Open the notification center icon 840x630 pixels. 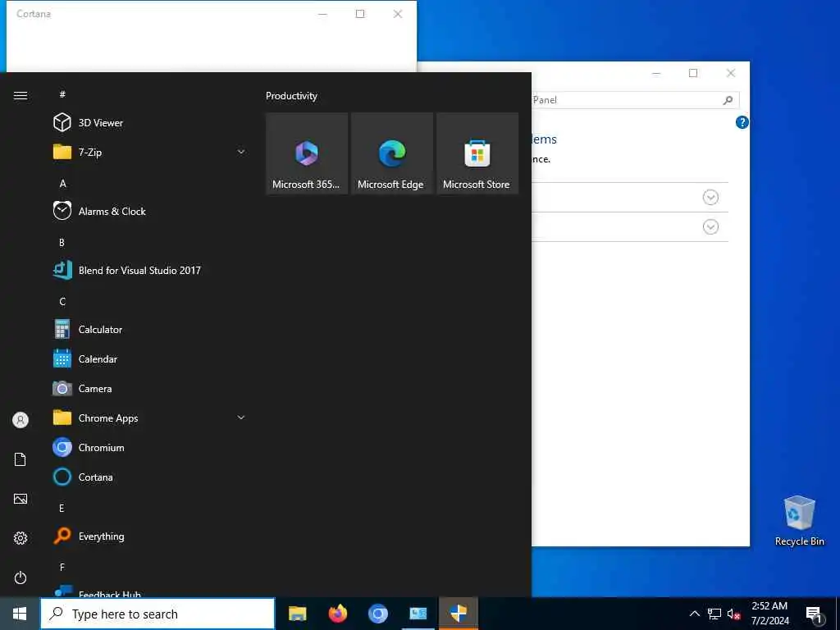pos(815,614)
